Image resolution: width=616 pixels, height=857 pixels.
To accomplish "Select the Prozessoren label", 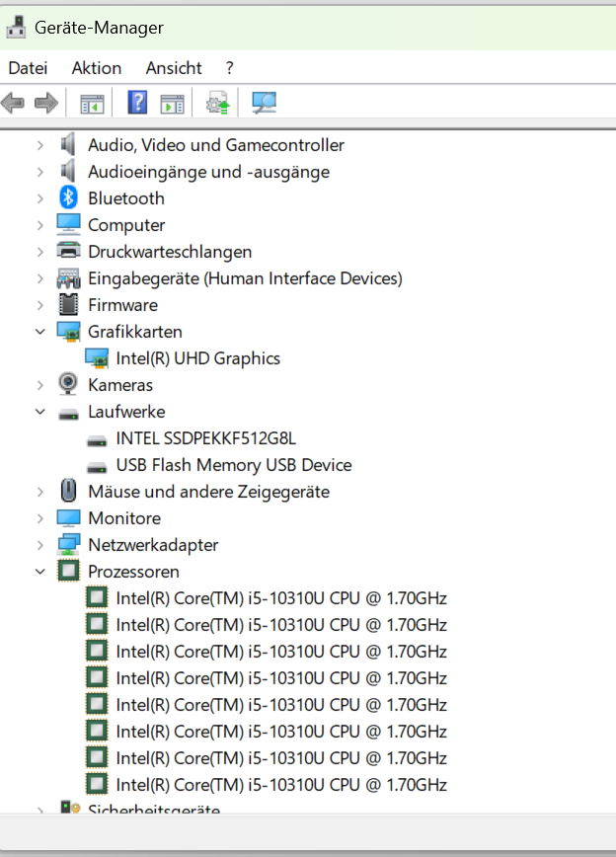I will [134, 571].
